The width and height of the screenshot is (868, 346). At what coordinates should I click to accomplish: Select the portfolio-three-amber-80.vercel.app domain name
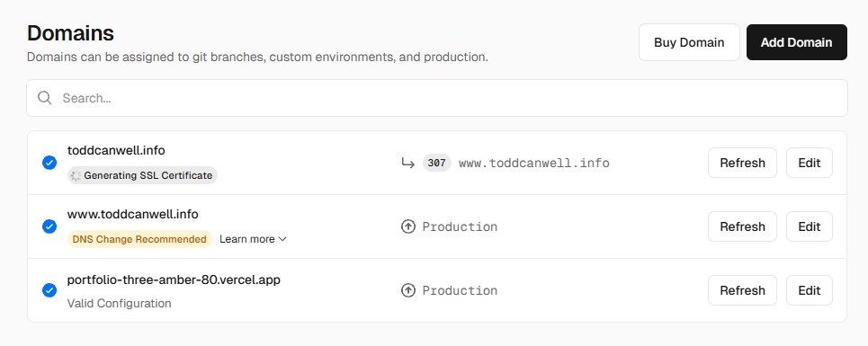coord(174,279)
